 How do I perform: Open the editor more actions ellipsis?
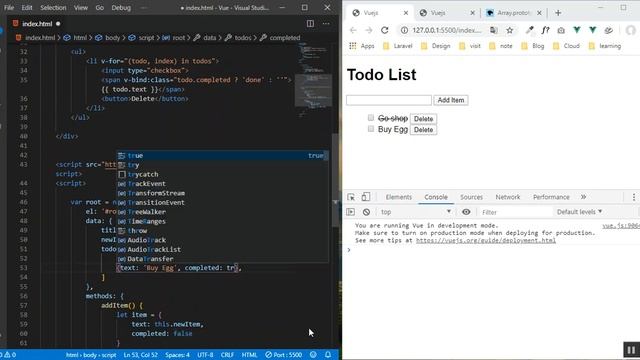point(326,24)
